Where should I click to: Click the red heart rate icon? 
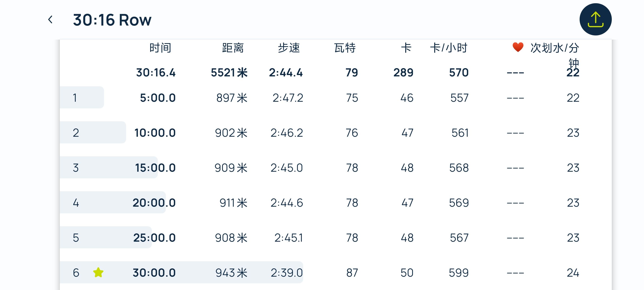(x=518, y=47)
